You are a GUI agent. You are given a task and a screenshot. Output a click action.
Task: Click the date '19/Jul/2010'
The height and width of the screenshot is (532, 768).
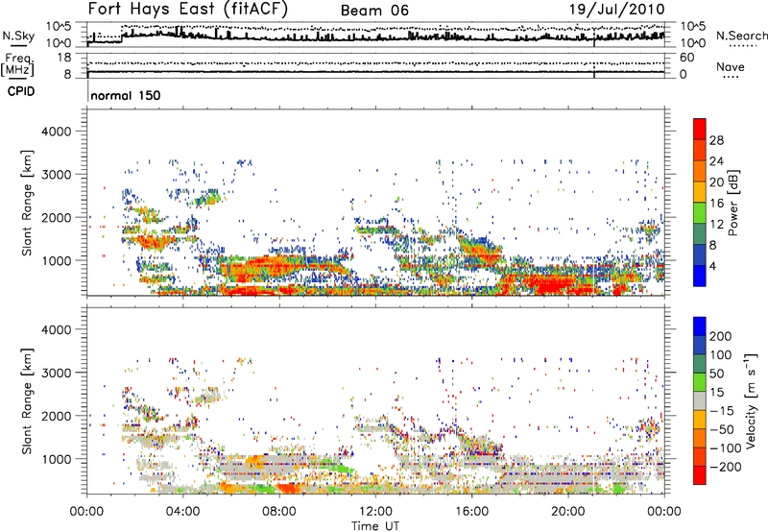616,9
